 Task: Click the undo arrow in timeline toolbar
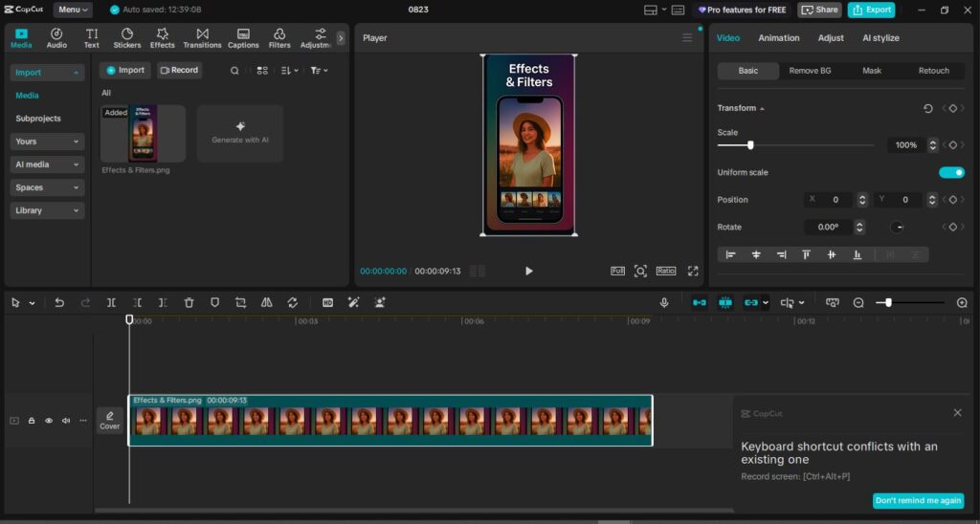pyautogui.click(x=59, y=302)
